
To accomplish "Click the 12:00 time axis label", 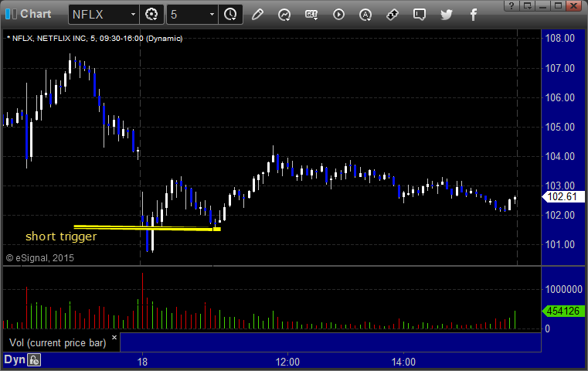I will [x=287, y=362].
